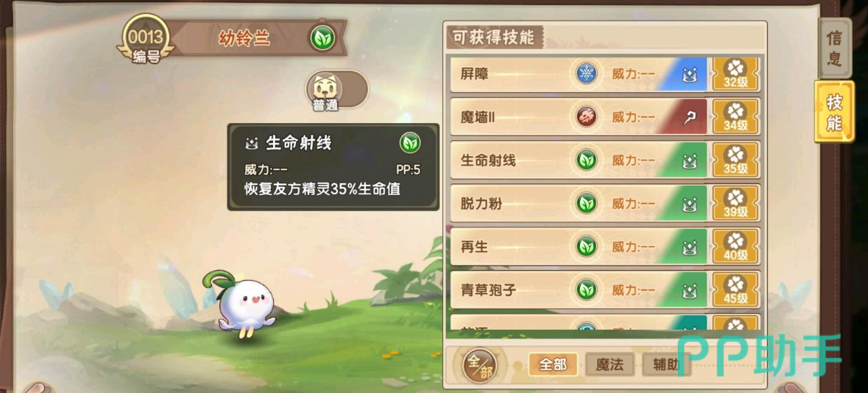Tap the 0013 编号 medal badge
Screen dimensions: 868x393
click(x=146, y=38)
